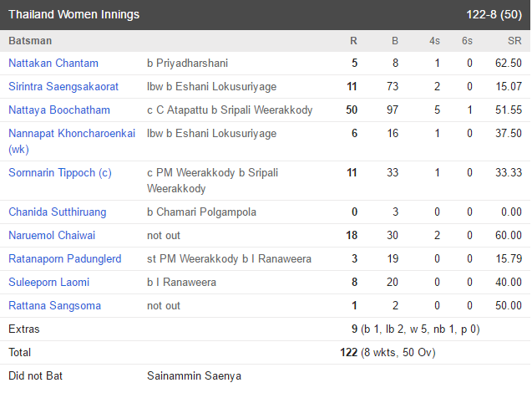Image resolution: width=532 pixels, height=393 pixels.
Task: Click the 4s column header
Action: [434, 40]
